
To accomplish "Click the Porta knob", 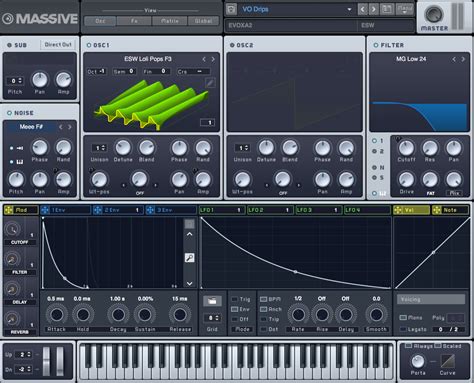I will 418,361.
